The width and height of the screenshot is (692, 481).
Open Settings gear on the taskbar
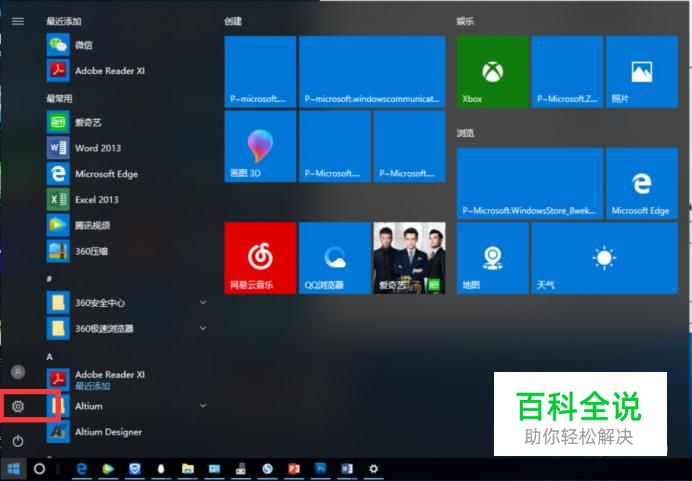[373, 469]
